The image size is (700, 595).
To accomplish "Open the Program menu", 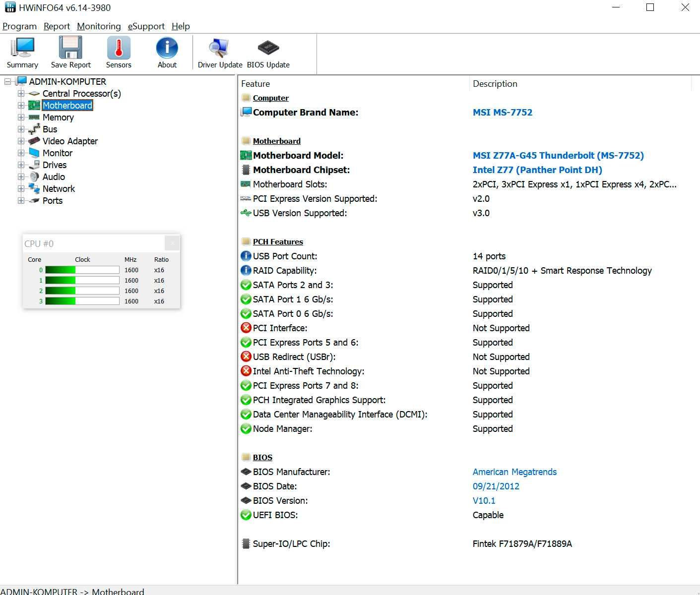I will click(x=19, y=26).
